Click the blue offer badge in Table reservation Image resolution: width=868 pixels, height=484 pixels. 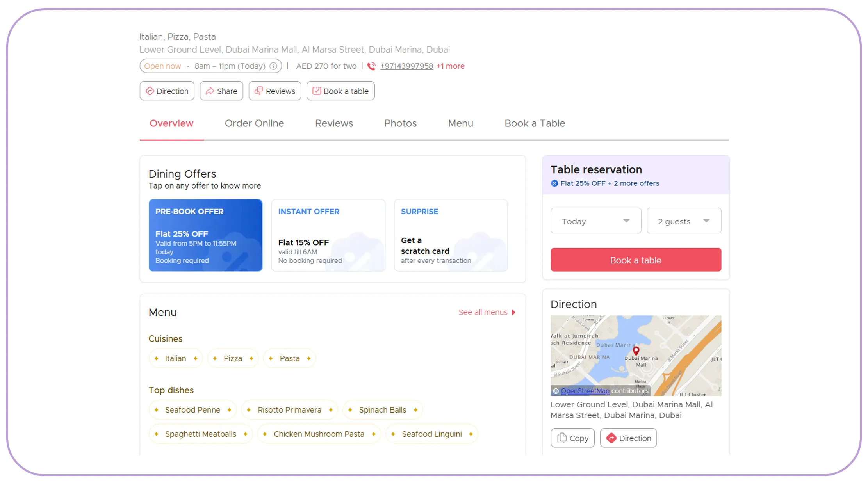click(x=554, y=183)
